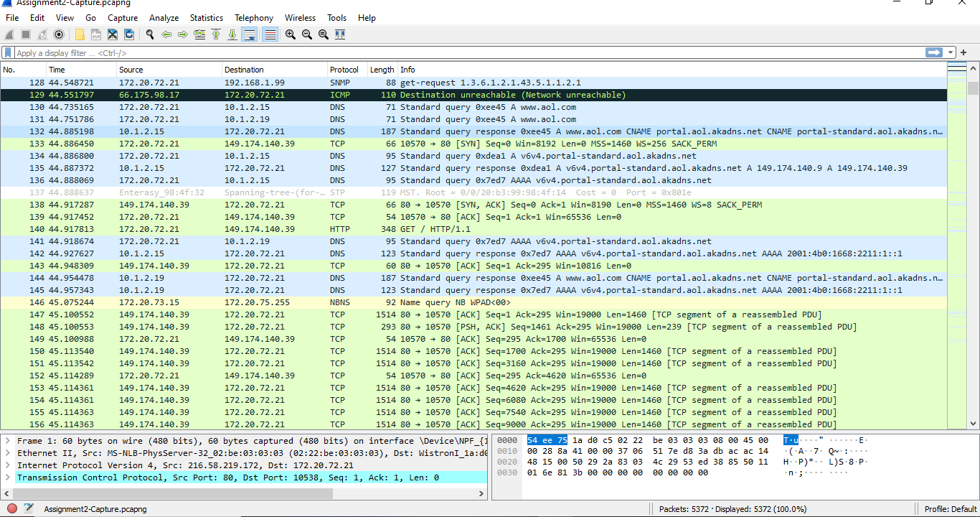Viewport: 980px width, 517px height.
Task: Restart the current capture
Action: [x=42, y=34]
